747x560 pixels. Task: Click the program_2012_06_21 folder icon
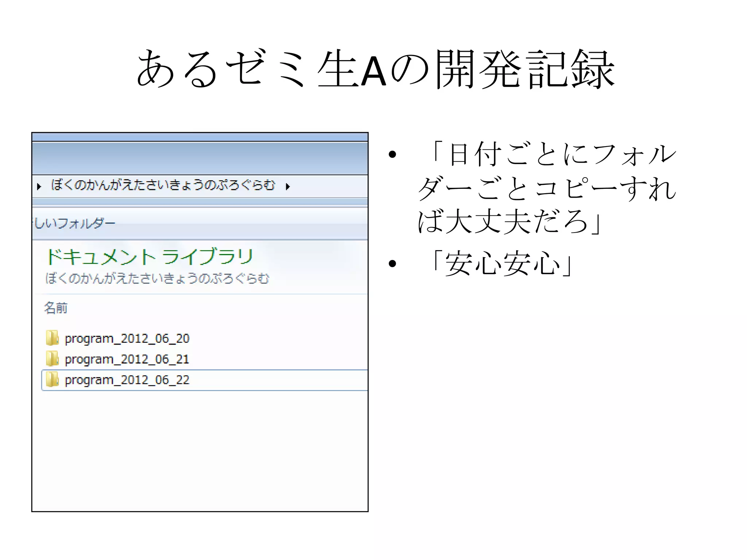pyautogui.click(x=52, y=359)
